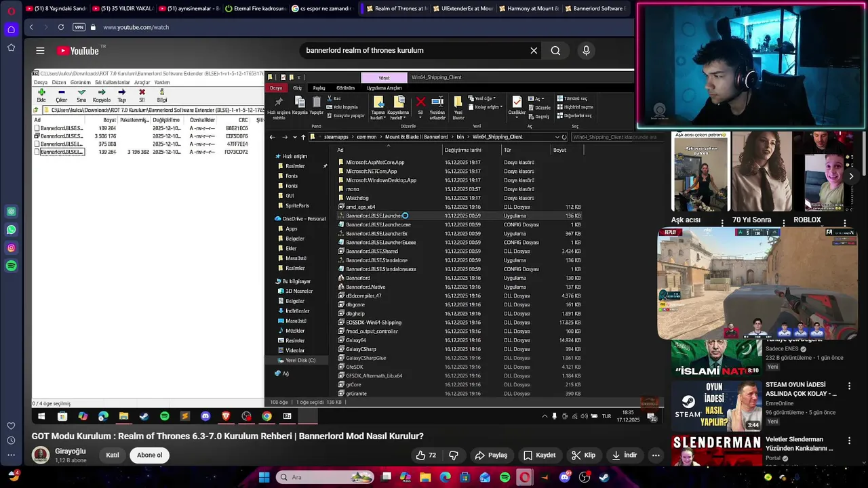
Task: Click the 7-Zip Ekle (add) icon
Action: point(41,92)
